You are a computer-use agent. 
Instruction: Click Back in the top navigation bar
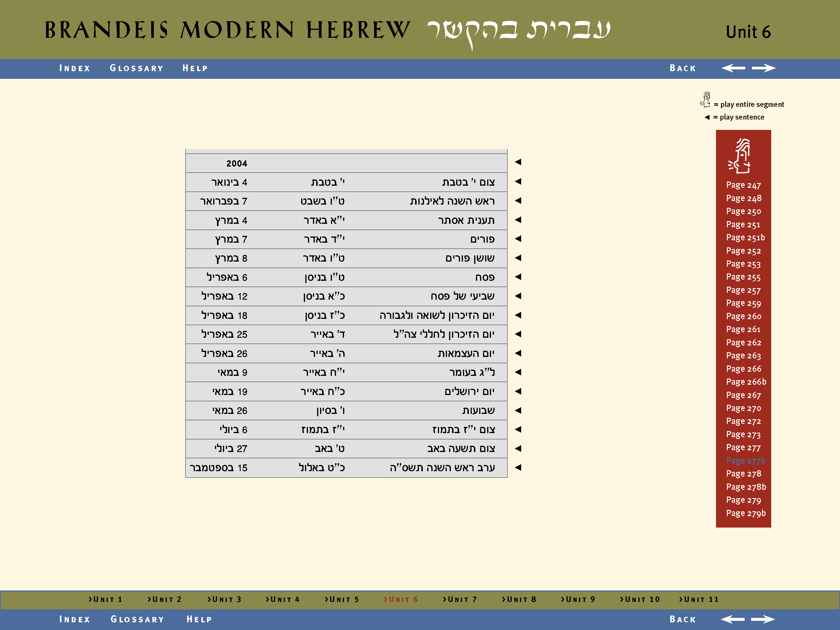683,68
